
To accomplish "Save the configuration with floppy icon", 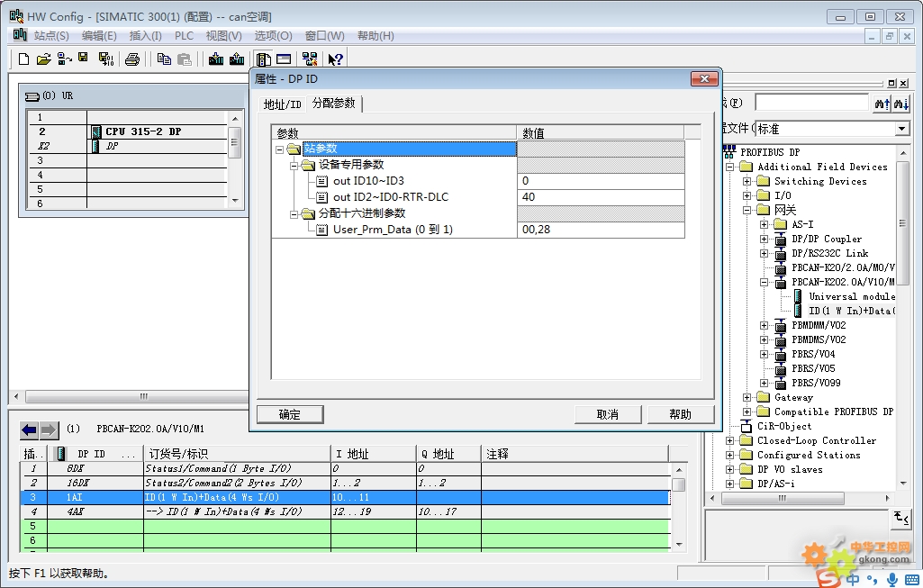I will pos(83,58).
